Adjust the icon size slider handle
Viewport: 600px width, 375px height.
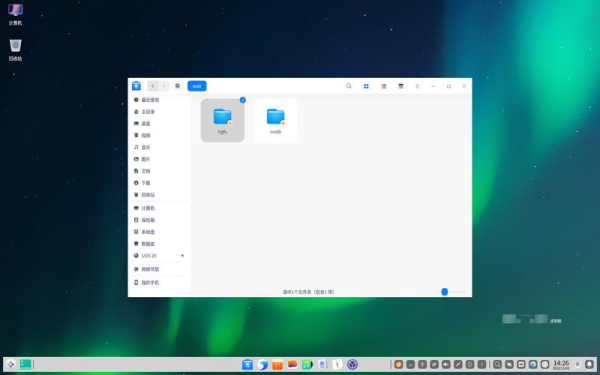(x=444, y=292)
